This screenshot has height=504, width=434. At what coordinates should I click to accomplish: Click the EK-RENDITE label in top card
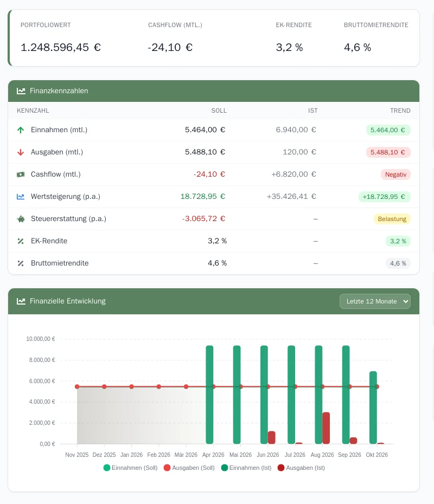(x=293, y=25)
